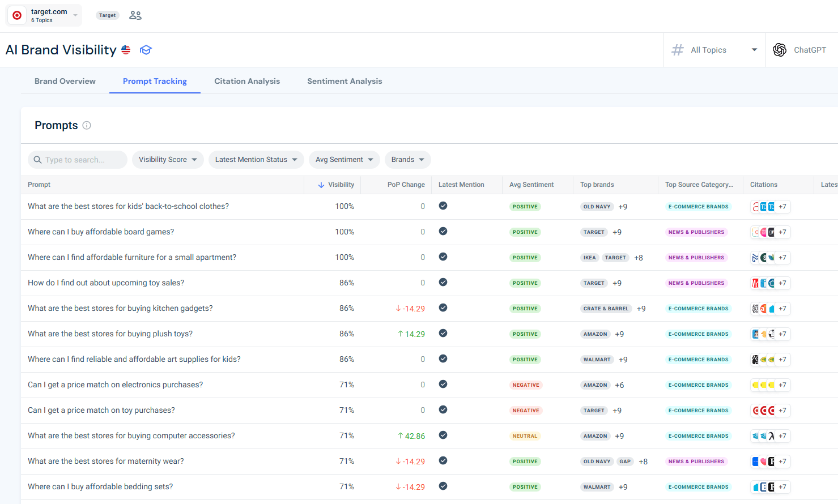The image size is (838, 504).
Task: Click the NEUTRAL sentiment badge
Action: click(x=525, y=436)
